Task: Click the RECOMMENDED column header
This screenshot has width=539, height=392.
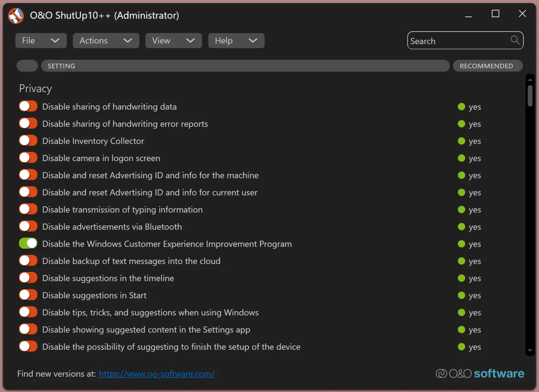Action: pyautogui.click(x=488, y=66)
